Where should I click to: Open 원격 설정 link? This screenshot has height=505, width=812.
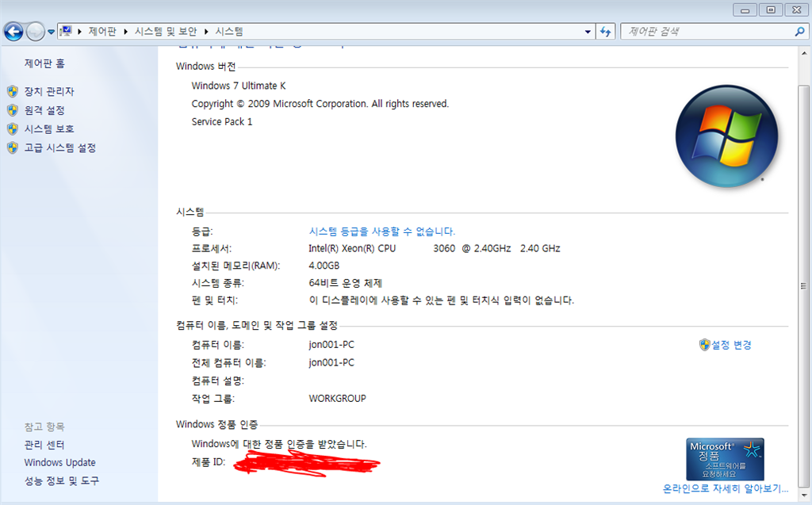point(44,110)
